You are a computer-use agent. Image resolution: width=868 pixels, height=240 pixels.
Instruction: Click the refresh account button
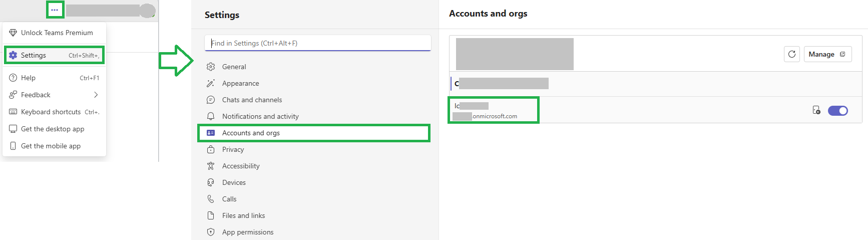[x=792, y=54]
